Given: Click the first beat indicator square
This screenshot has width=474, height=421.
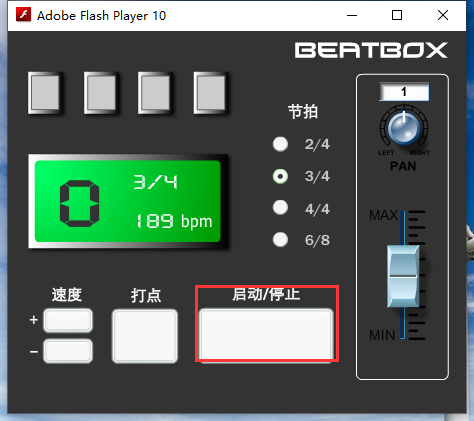Looking at the screenshot, I should point(45,93).
